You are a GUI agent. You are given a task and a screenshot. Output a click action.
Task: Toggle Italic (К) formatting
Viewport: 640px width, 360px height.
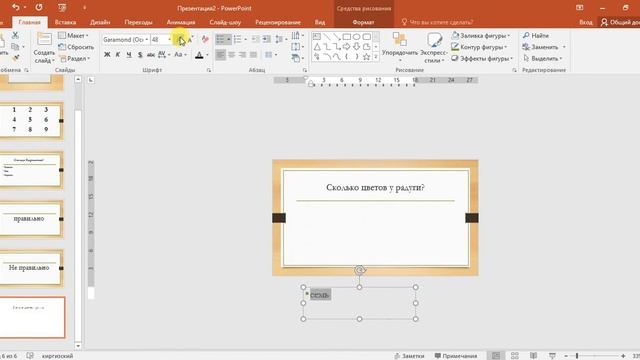point(118,55)
